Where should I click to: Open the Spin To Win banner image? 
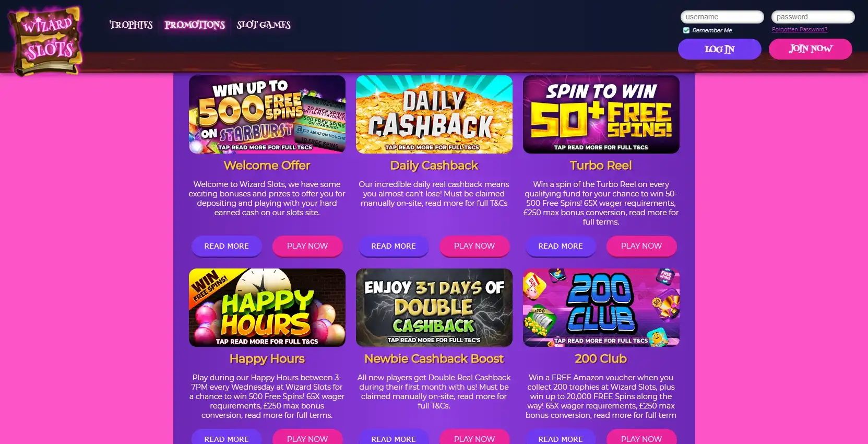tap(601, 114)
